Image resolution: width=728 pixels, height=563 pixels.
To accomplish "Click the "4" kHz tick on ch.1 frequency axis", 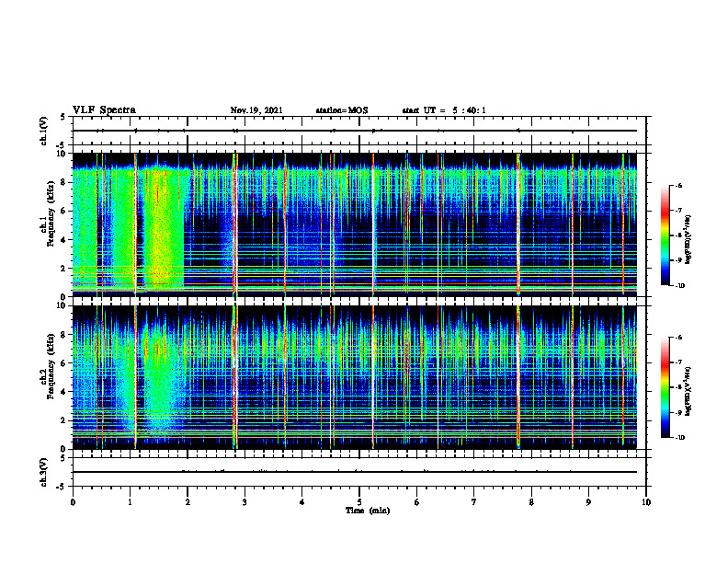I will point(64,240).
